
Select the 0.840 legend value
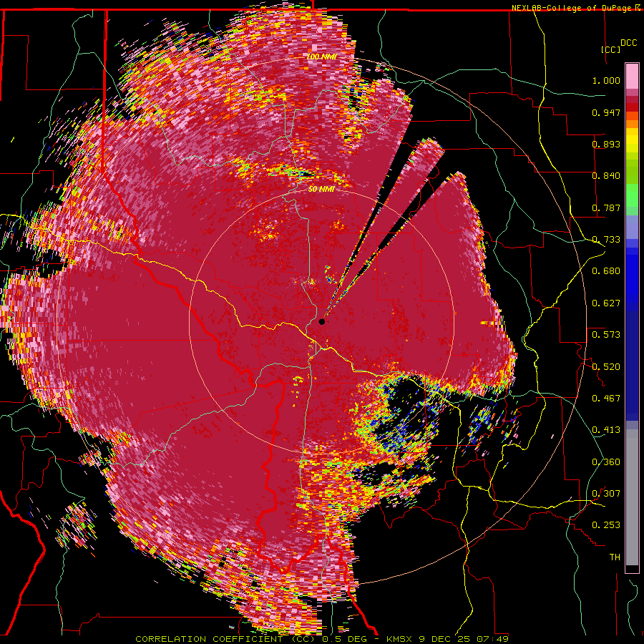(x=606, y=176)
